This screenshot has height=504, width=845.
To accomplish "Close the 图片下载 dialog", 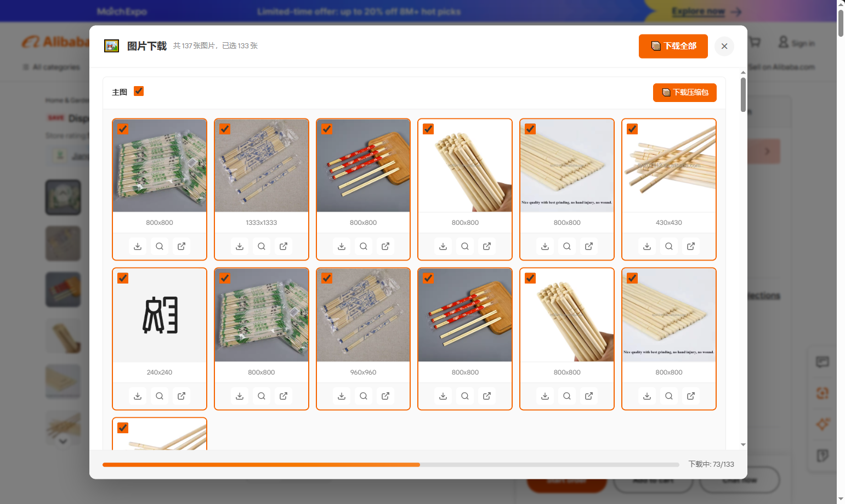I will point(724,46).
